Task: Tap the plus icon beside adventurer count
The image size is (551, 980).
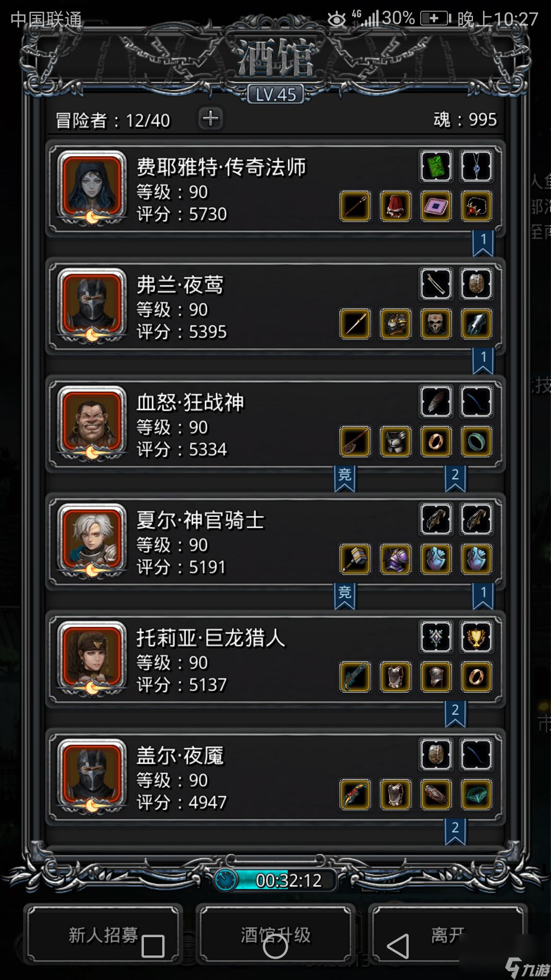Action: point(211,118)
